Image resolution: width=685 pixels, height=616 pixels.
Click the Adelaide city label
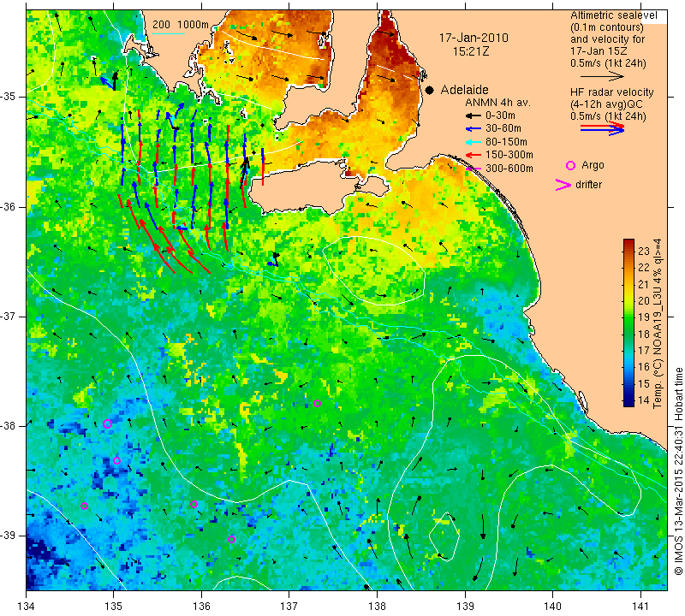click(x=464, y=90)
